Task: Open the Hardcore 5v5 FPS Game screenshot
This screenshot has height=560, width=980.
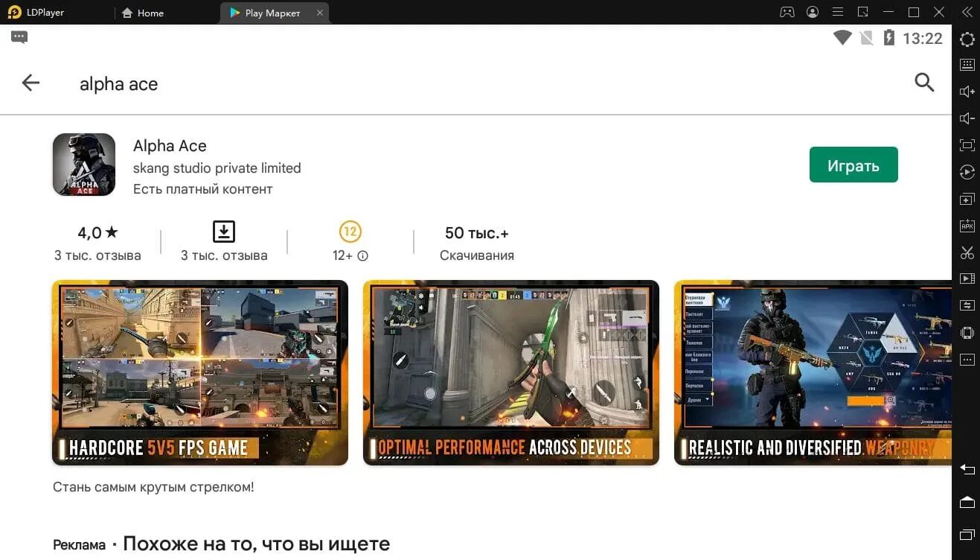Action: 200,372
